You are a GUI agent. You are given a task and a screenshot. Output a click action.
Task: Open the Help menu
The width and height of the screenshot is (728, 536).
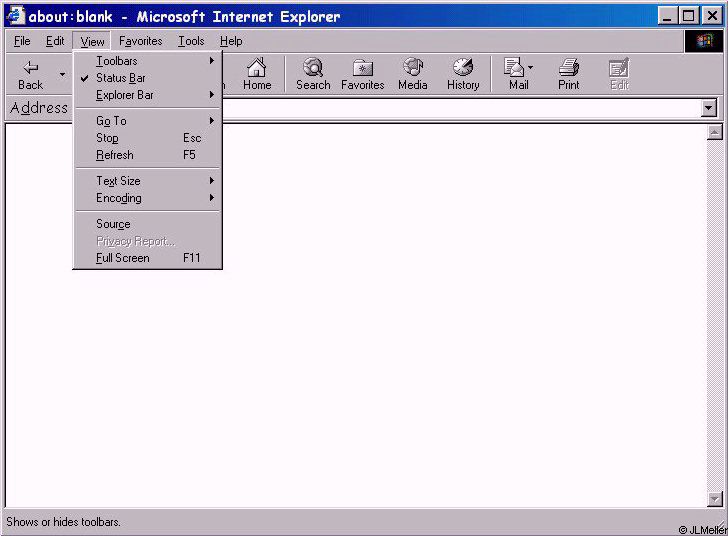coord(231,41)
